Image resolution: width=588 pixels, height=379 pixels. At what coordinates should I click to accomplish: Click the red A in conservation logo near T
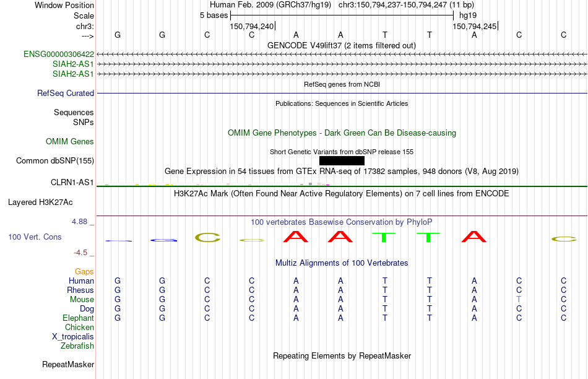(x=474, y=237)
